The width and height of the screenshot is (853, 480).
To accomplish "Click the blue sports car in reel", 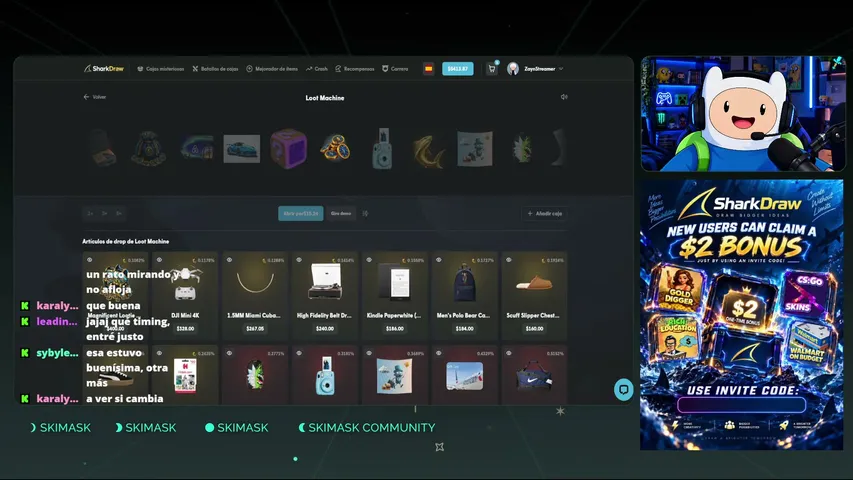I will pyautogui.click(x=242, y=149).
